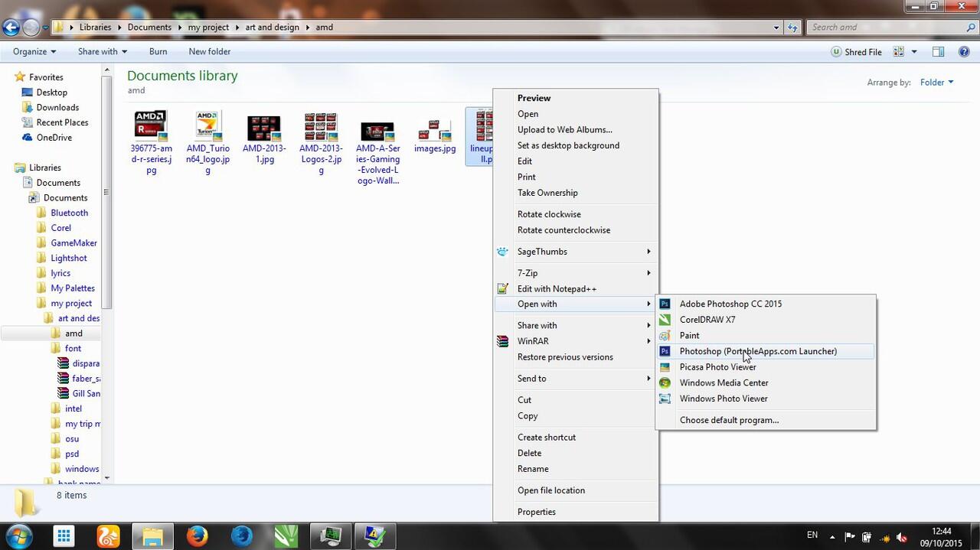This screenshot has width=980, height=550.
Task: Click the CorelDRAW X7 green icon
Action: point(665,320)
